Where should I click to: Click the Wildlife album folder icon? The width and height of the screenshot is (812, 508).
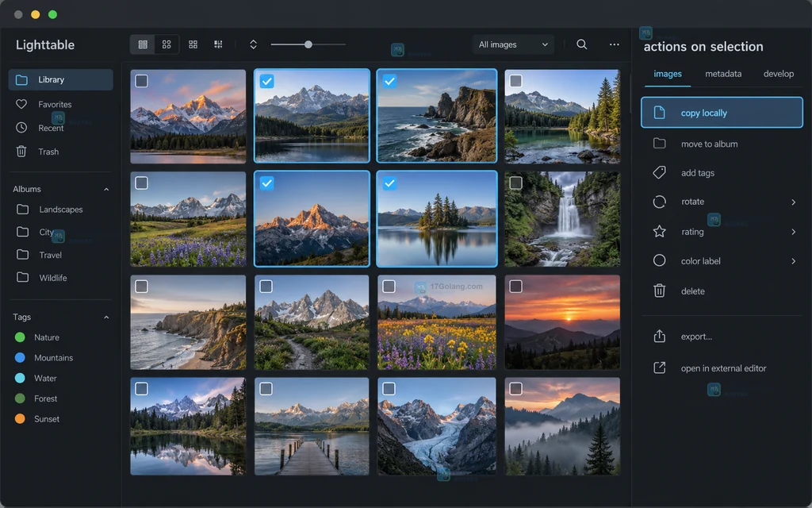pos(23,277)
